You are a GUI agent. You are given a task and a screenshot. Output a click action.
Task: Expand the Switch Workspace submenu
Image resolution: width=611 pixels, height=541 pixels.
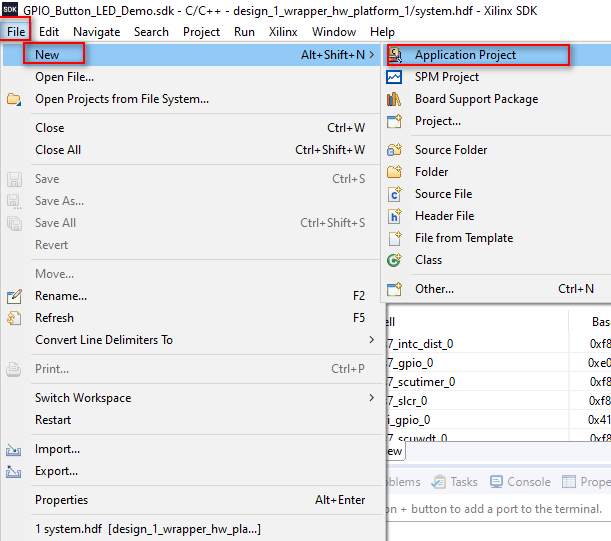372,398
